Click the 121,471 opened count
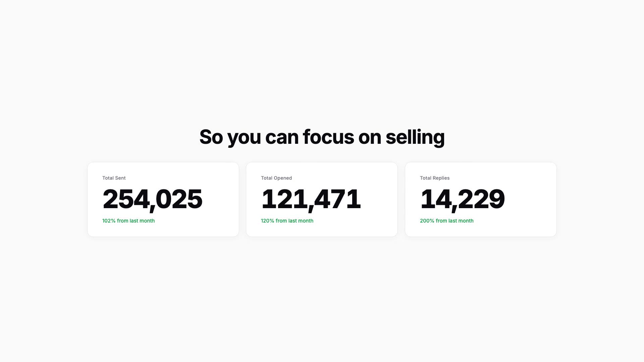644x362 pixels. click(311, 199)
